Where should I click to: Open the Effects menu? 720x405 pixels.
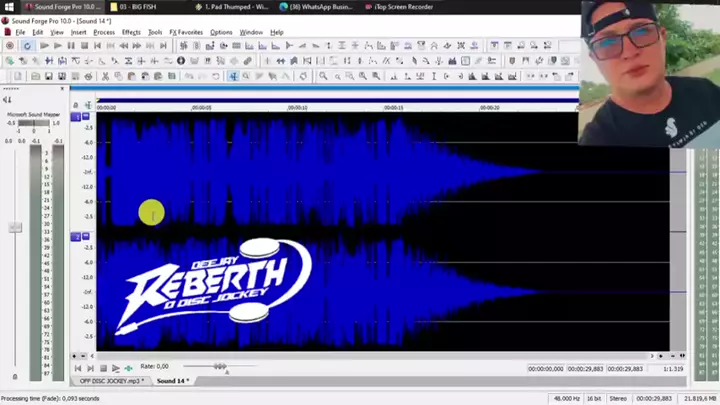[131, 32]
